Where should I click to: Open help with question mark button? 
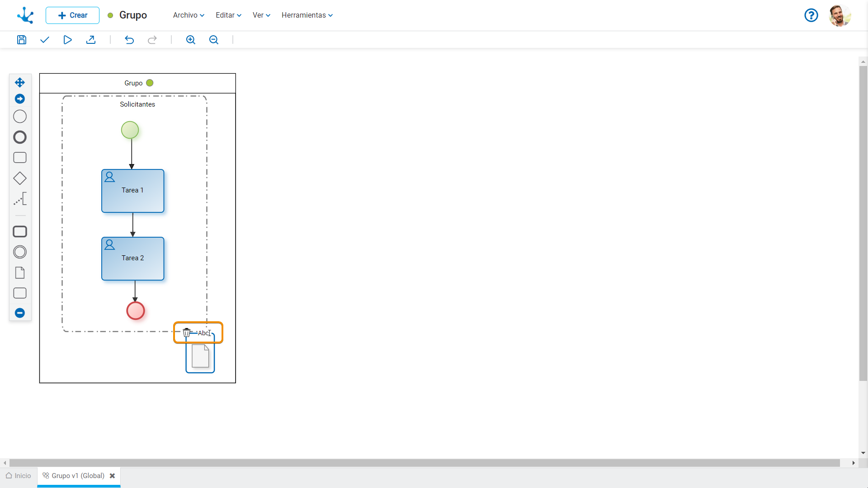pyautogui.click(x=811, y=15)
